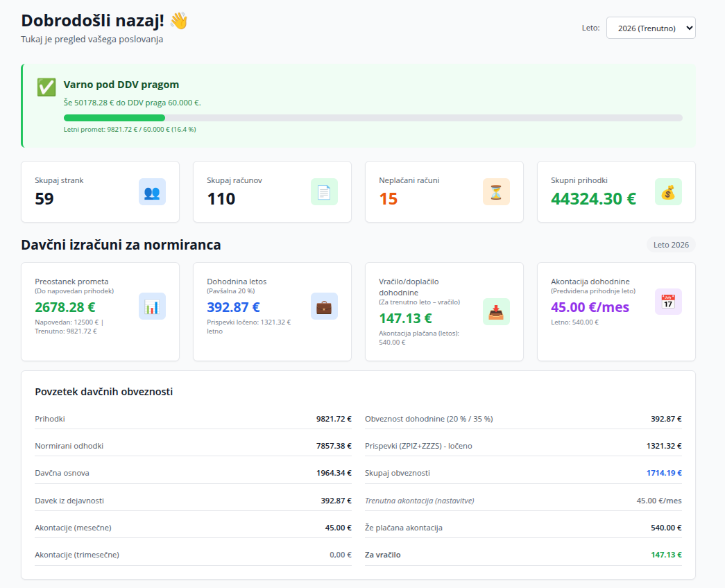The width and height of the screenshot is (725, 588).
Task: Click the bar chart icon in Preostanek prometa card
Action: 152,306
